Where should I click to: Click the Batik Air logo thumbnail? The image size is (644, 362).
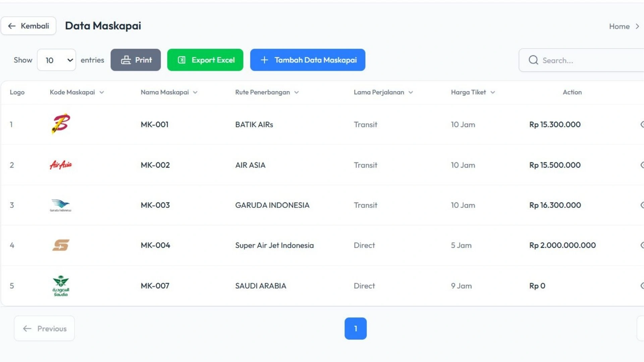point(61,124)
